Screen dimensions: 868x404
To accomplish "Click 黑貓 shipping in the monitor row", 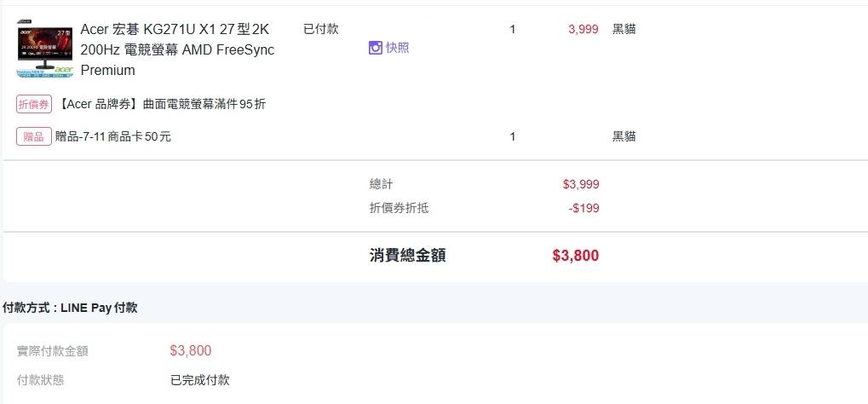I will point(624,29).
